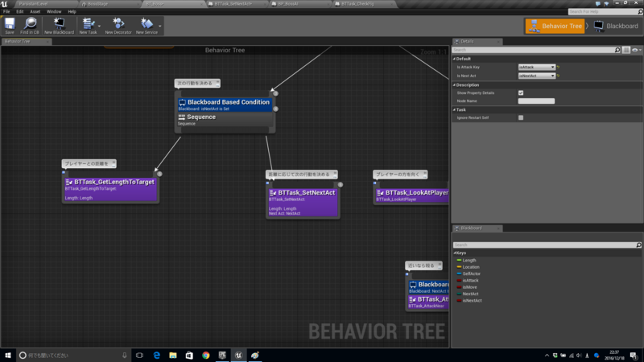Open Chrome from the taskbar
This screenshot has height=362, width=644.
[x=206, y=356]
